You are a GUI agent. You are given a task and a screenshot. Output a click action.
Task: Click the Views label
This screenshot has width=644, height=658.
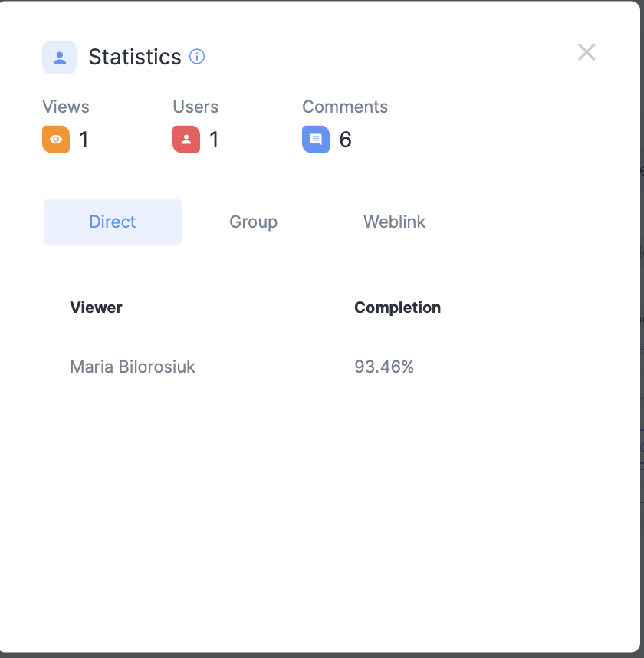(66, 107)
